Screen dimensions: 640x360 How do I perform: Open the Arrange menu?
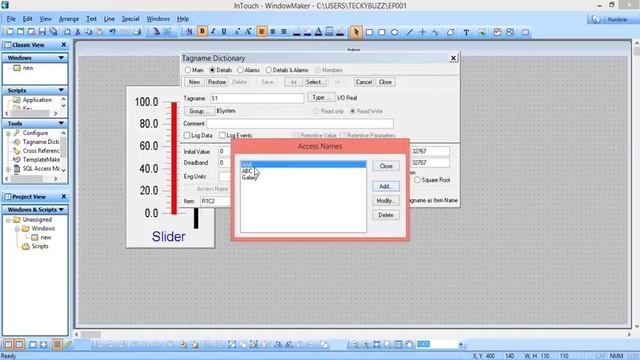[x=69, y=19]
